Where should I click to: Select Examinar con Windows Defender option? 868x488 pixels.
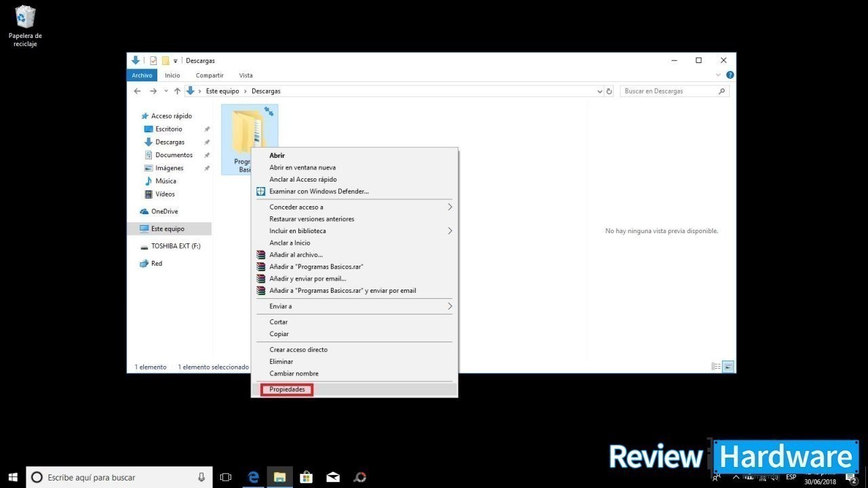pyautogui.click(x=319, y=192)
